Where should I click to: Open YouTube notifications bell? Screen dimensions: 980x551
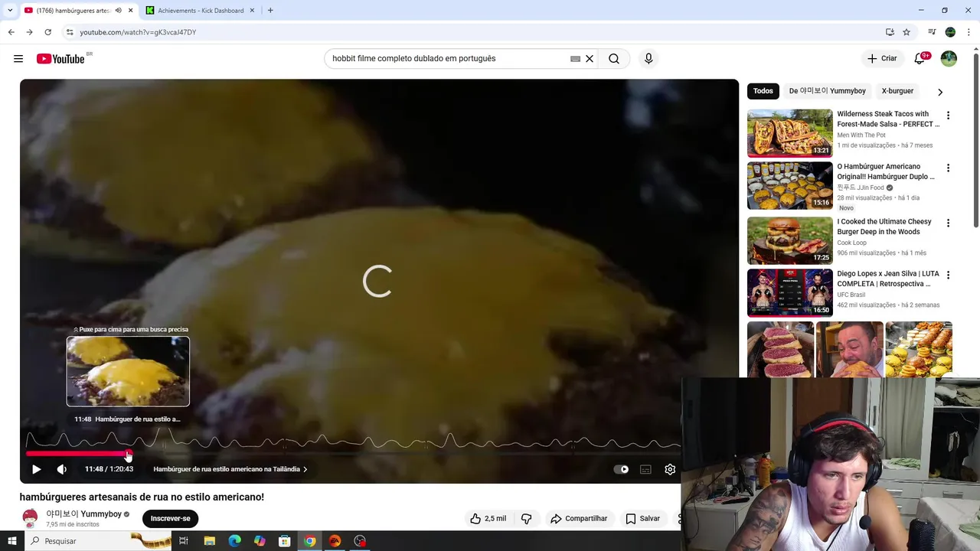[x=920, y=59]
